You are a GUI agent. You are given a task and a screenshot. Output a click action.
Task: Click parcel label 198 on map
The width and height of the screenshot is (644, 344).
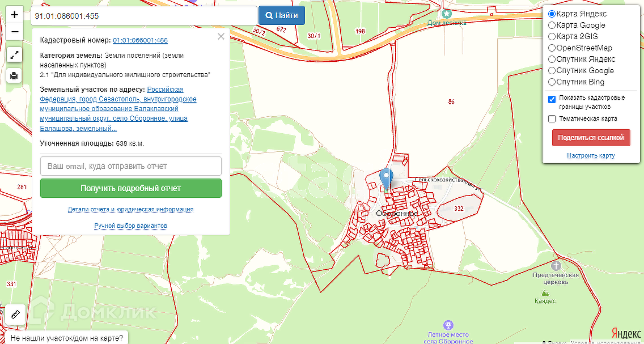click(x=360, y=31)
